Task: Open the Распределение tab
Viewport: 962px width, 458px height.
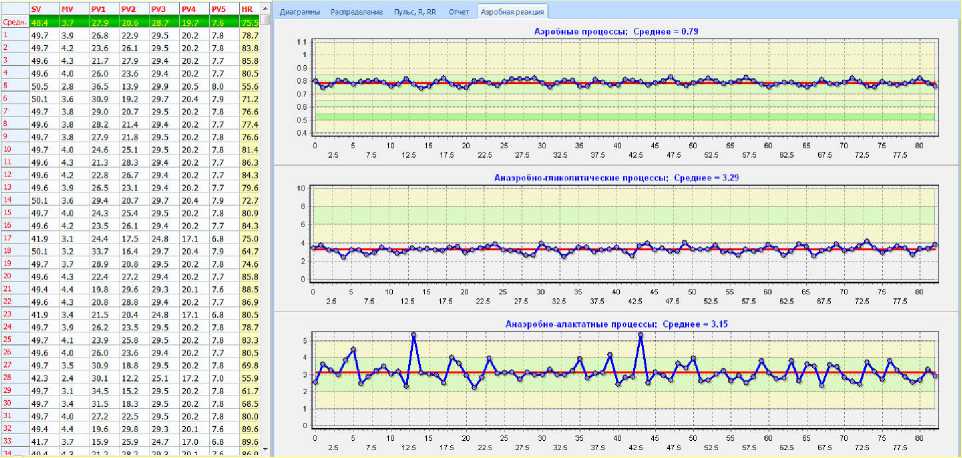Action: (356, 12)
